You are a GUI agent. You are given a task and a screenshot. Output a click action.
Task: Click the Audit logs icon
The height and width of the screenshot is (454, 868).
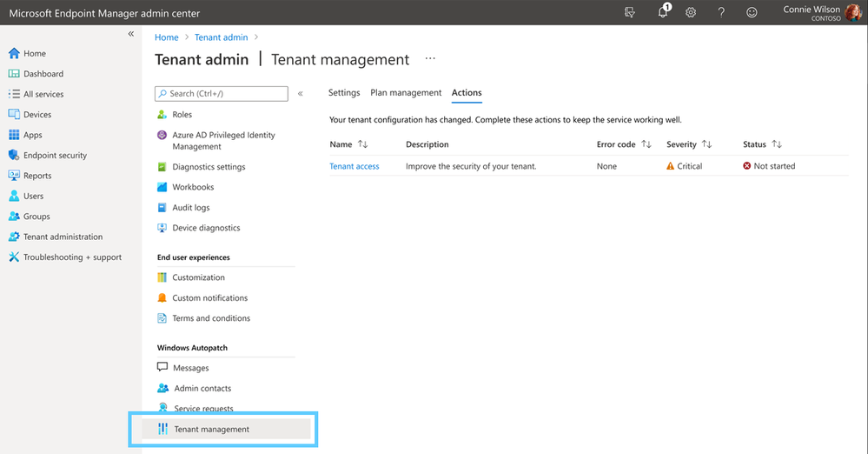point(162,207)
